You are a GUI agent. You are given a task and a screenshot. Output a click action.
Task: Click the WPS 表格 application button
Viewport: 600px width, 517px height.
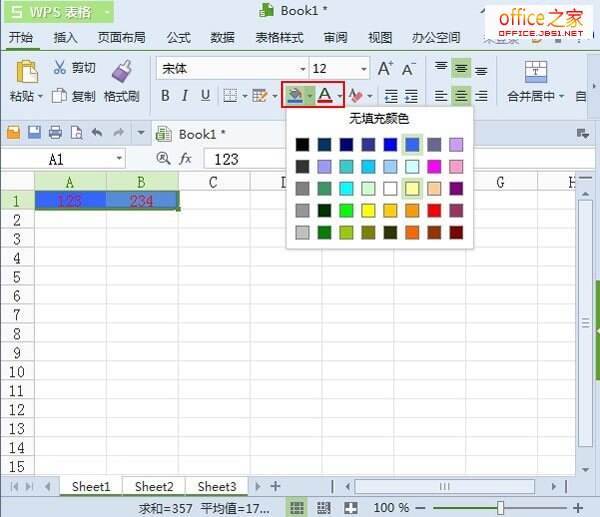tap(59, 12)
